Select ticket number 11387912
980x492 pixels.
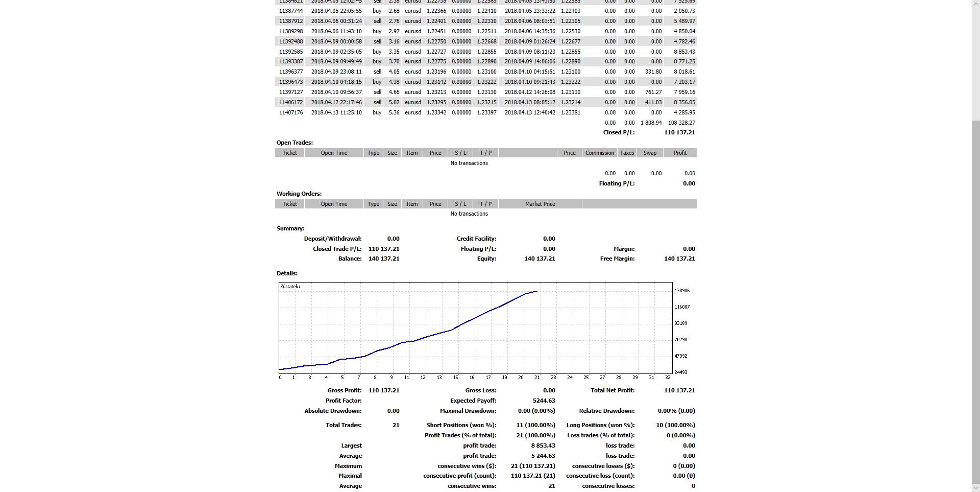(291, 21)
